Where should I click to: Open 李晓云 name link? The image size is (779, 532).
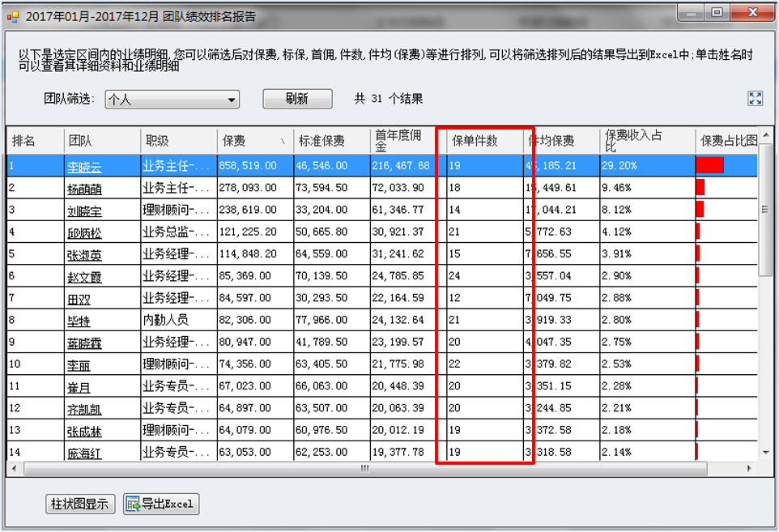click(84, 166)
